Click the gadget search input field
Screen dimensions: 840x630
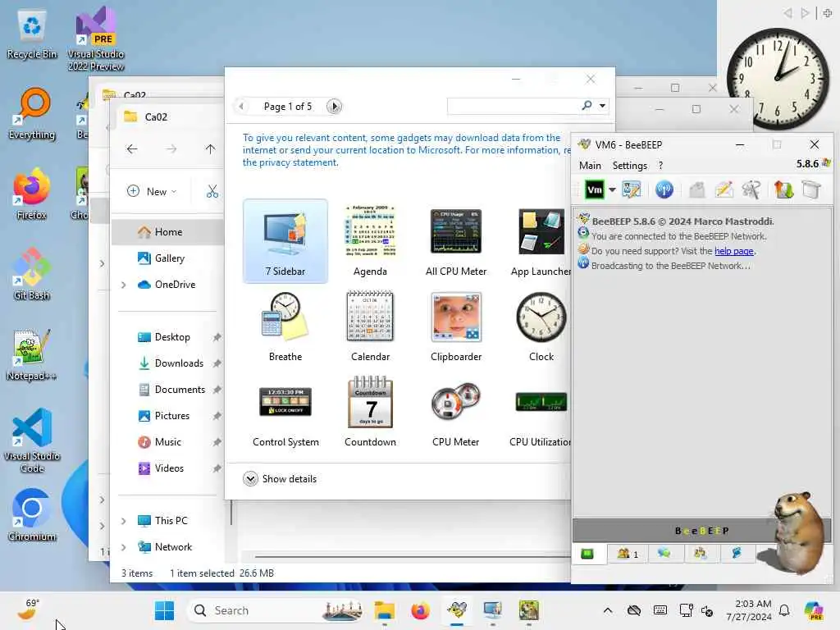514,106
